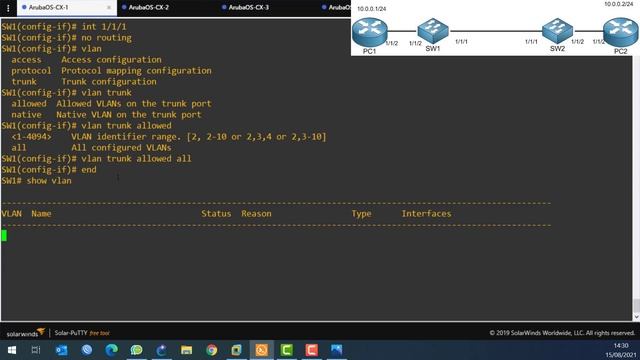Open the red Camtasia recorder taskbar icon
The width and height of the screenshot is (640, 360).
coord(312,350)
